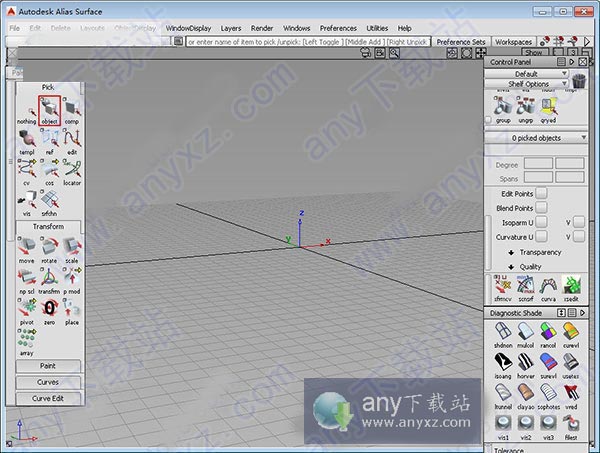This screenshot has width=600, height=453.
Task: Click the zero transform tool
Action: coord(49,311)
